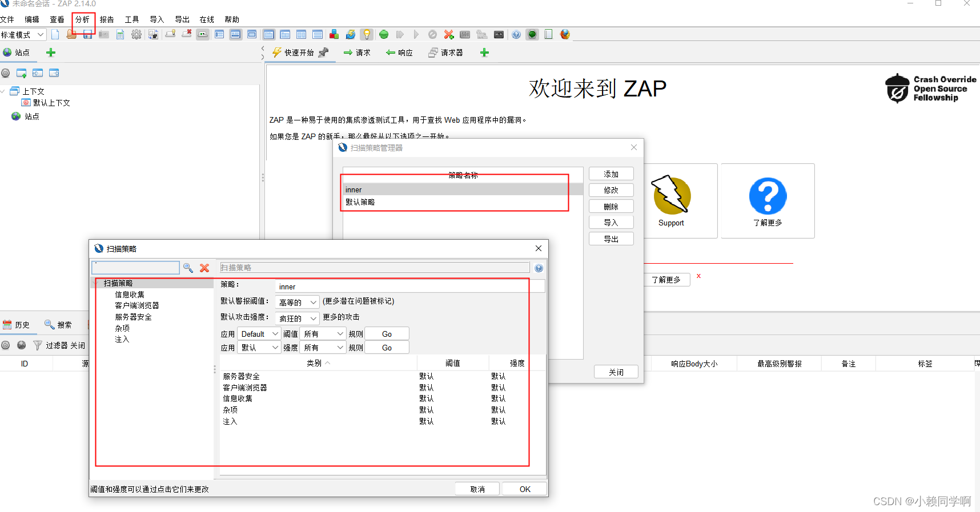Screen dimensions: 980x512
Task: Click the export context icon in Sites toolbar
Action: point(54,73)
